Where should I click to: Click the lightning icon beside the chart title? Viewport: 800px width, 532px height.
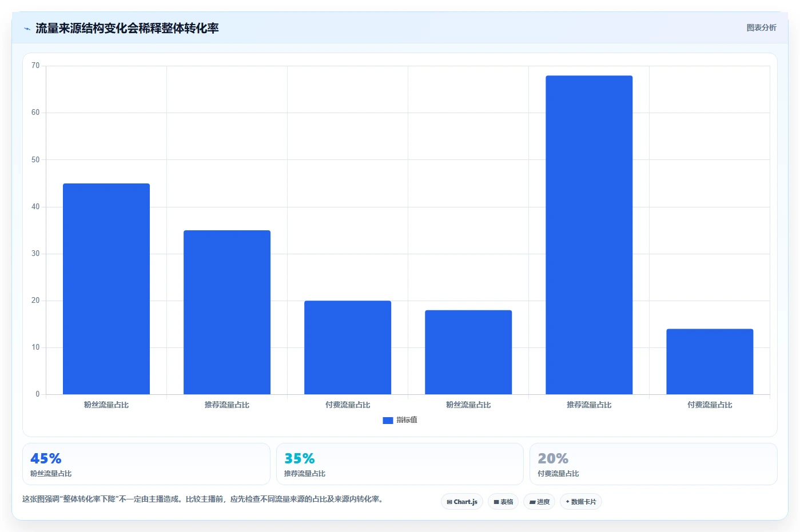[27, 29]
